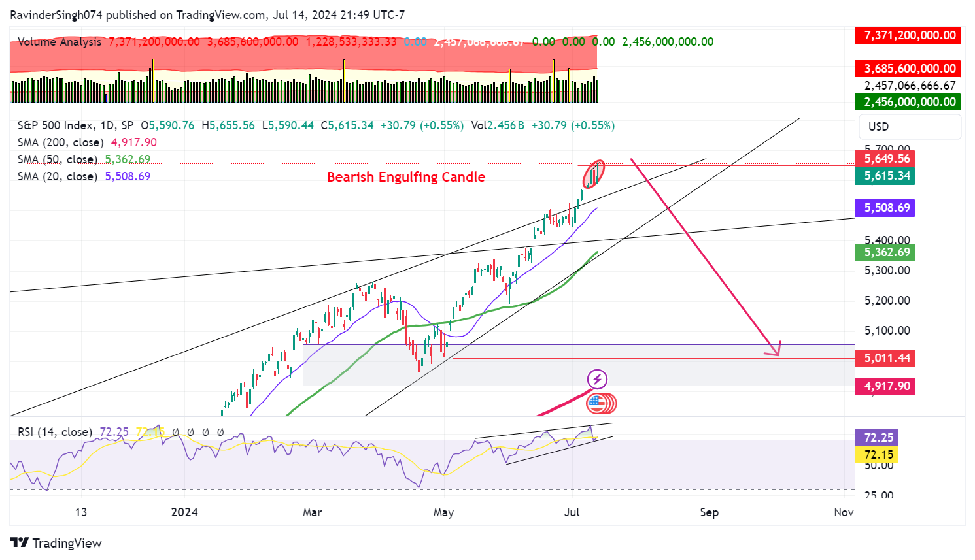
Task: Click the 2,456,000,000.00 green volume label
Action: point(908,102)
